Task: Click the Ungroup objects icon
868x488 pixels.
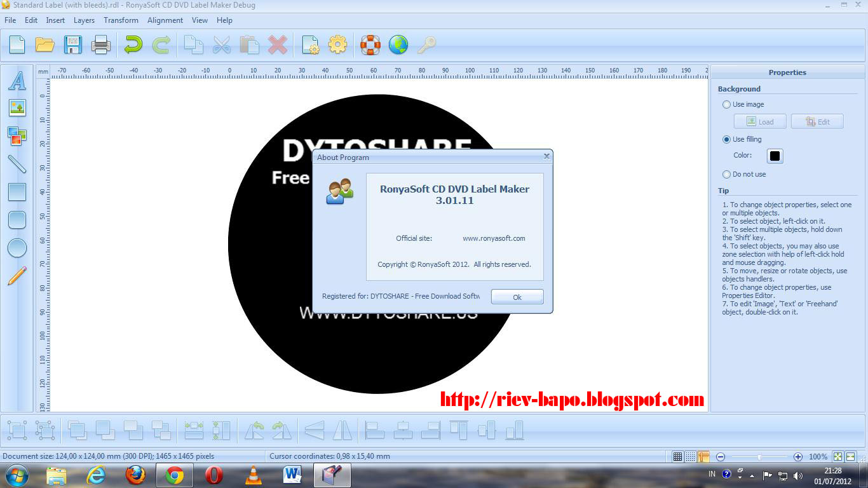Action: tap(45, 430)
